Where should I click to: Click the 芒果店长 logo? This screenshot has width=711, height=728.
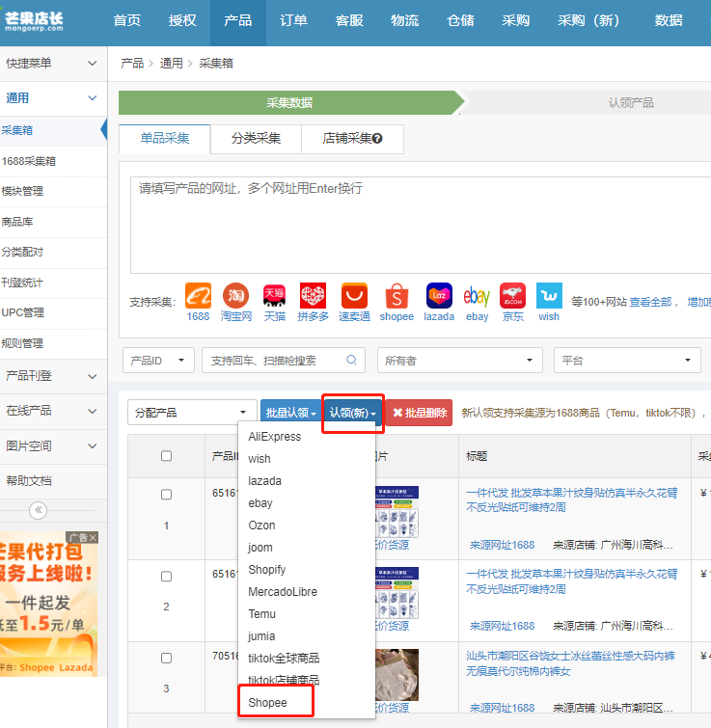34,21
